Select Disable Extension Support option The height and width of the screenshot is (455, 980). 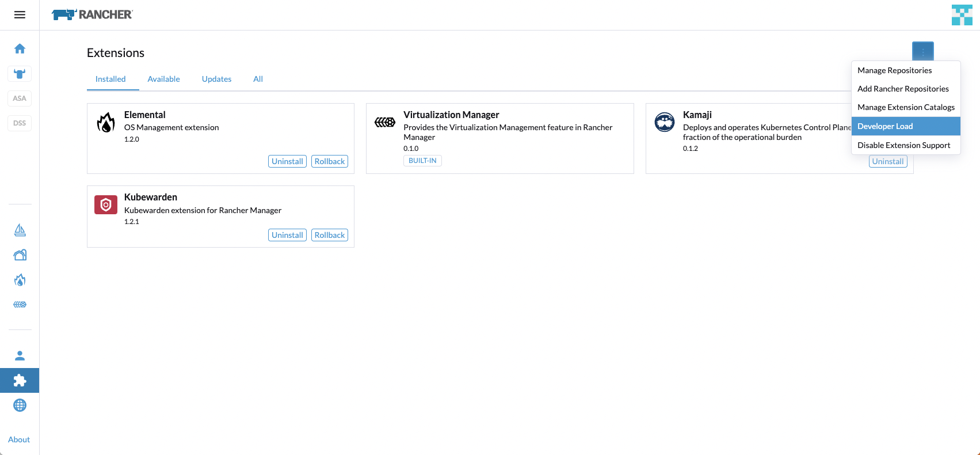tap(905, 145)
